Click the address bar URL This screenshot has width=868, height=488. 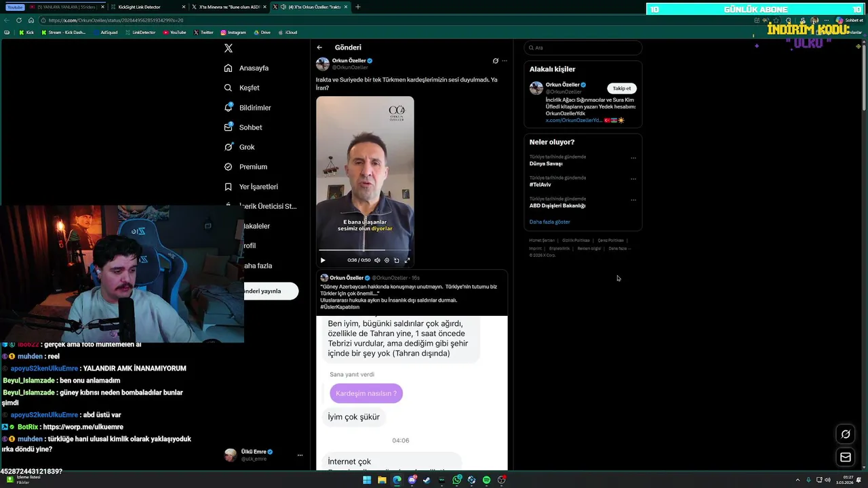[x=116, y=20]
